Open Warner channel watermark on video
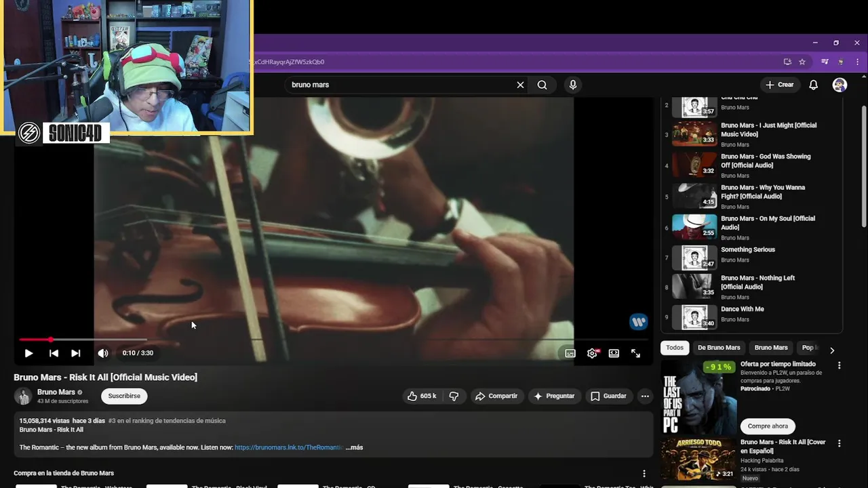868x488 pixels. coord(638,322)
